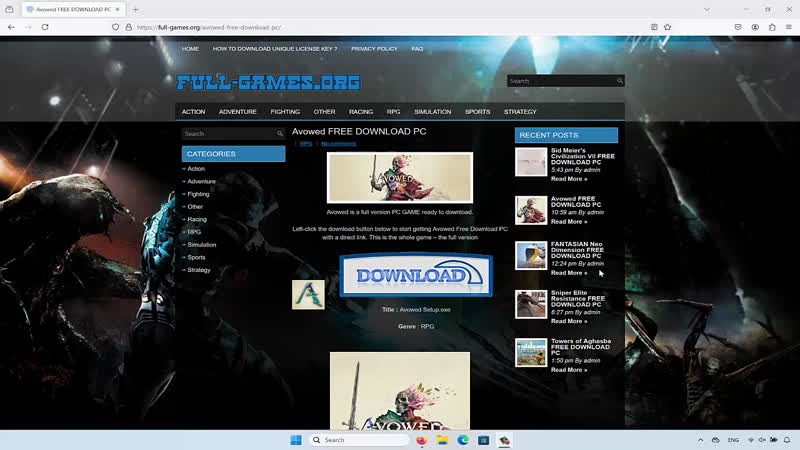Click the Avowed 'A' logo icon thumbnail
The width and height of the screenshot is (800, 450).
(308, 294)
